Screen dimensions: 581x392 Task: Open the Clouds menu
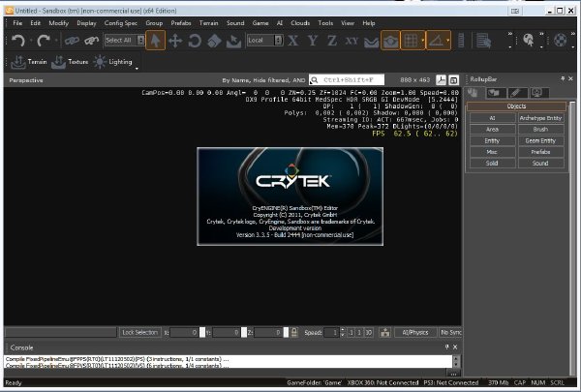[300, 23]
